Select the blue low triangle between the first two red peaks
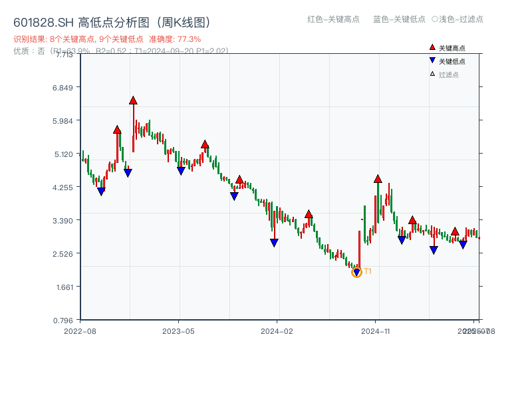 [128, 173]
